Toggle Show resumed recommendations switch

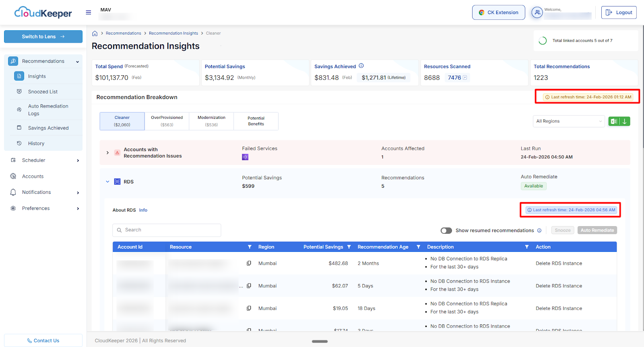(x=446, y=231)
